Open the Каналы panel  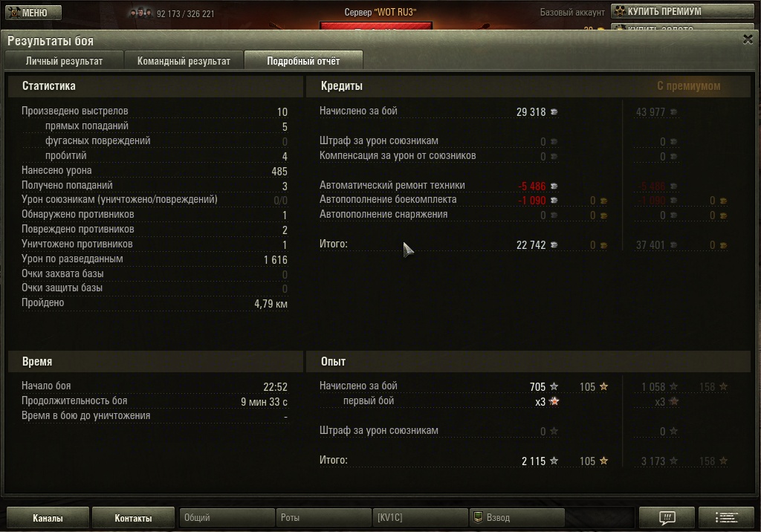click(x=48, y=518)
